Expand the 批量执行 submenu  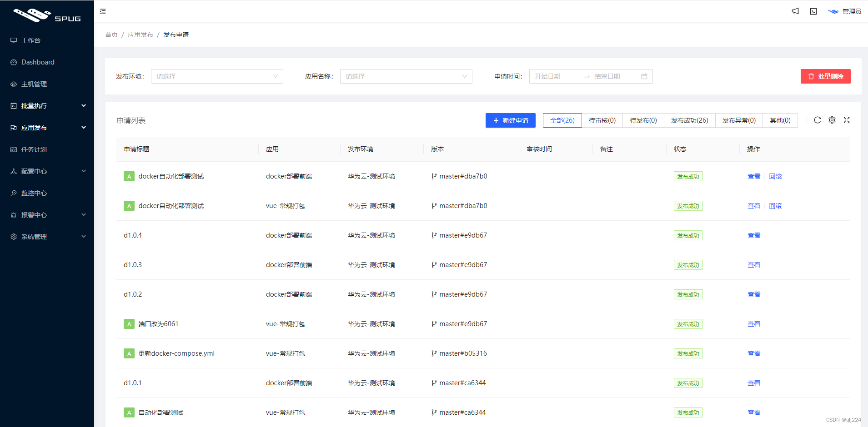47,106
